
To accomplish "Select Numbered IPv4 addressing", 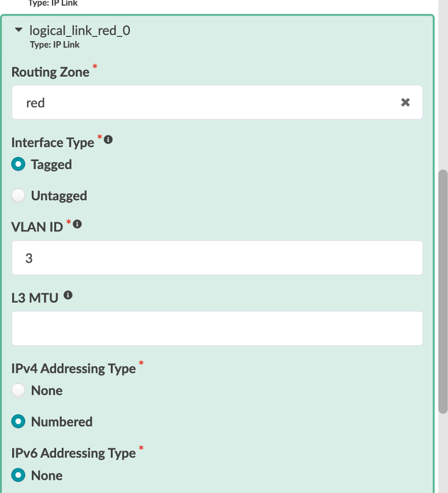I will point(19,422).
